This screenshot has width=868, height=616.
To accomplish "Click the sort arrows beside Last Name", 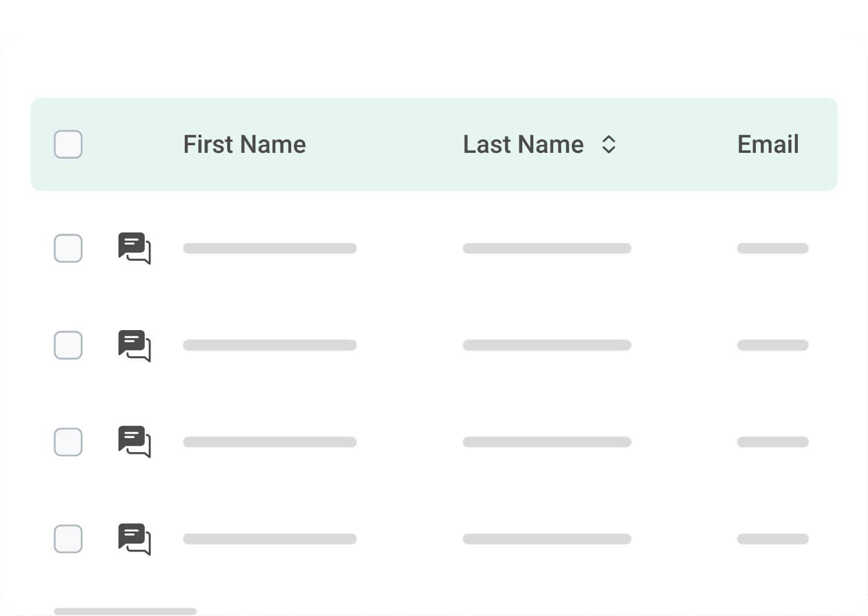I will point(608,144).
